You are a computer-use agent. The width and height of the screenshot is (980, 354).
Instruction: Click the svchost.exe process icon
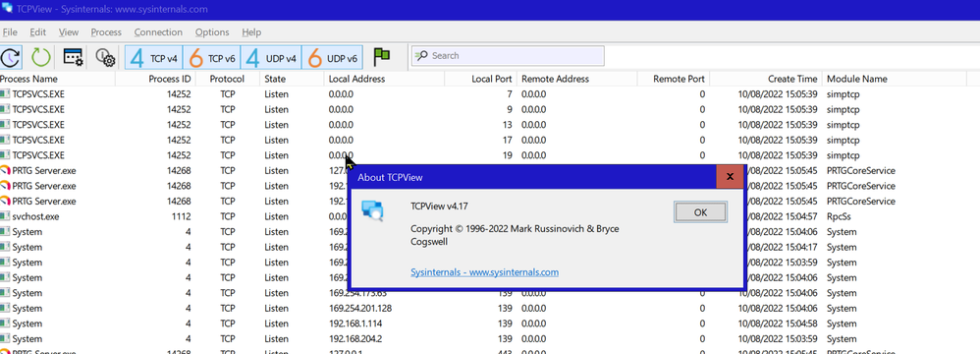pyautogui.click(x=5, y=216)
